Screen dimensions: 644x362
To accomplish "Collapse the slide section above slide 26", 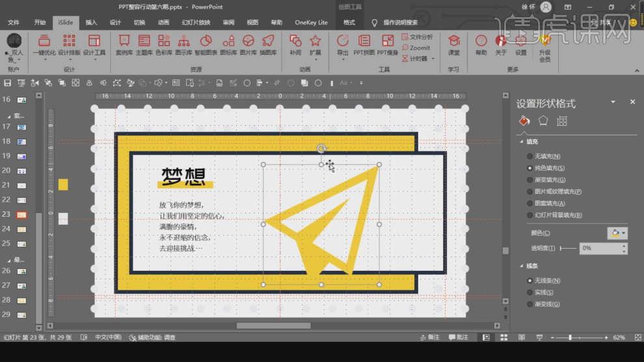I will 9,260.
